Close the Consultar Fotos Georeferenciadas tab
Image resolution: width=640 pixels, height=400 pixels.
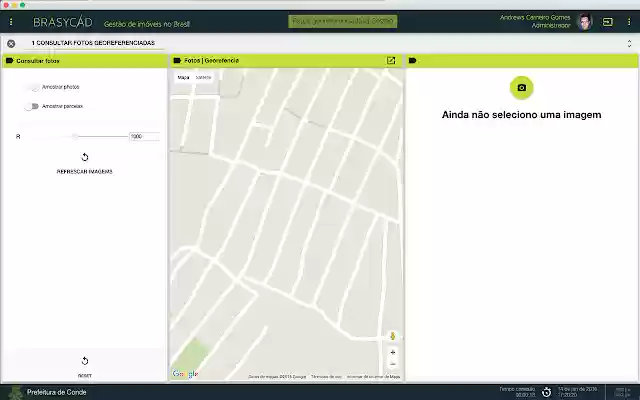pyautogui.click(x=11, y=43)
